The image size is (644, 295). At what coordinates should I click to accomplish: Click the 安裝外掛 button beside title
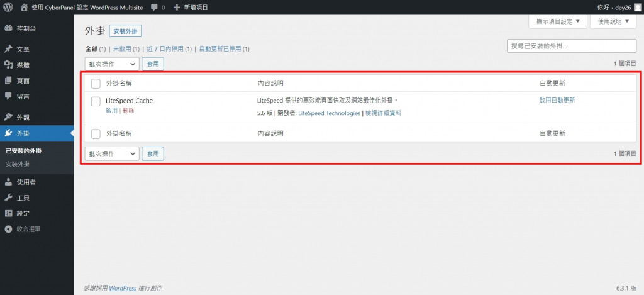pyautogui.click(x=125, y=31)
